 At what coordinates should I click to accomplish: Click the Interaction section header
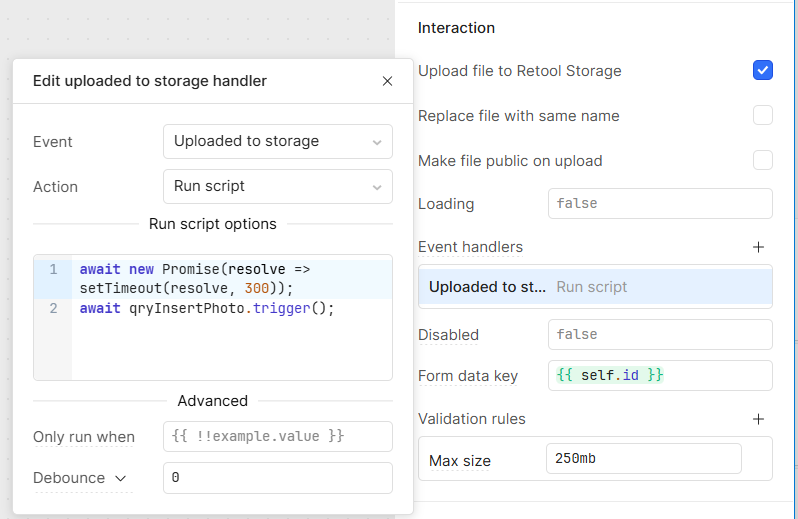pos(456,28)
